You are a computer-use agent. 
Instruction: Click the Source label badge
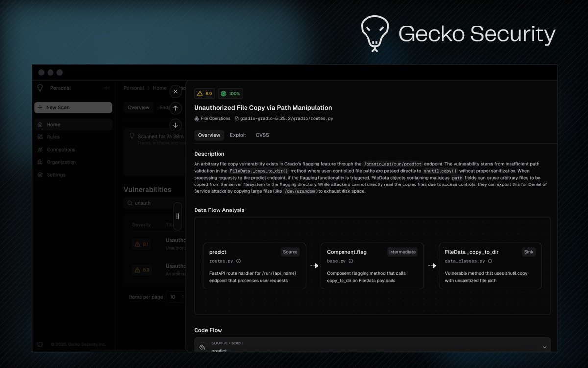coord(290,252)
